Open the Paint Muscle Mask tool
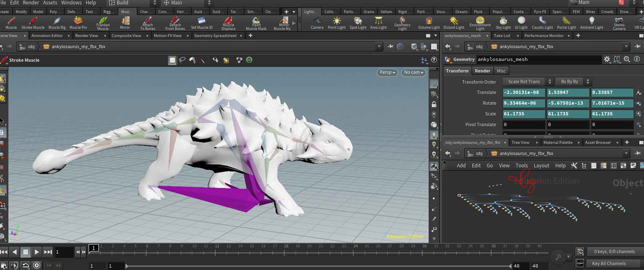The height and width of the screenshot is (270, 644). (256, 23)
